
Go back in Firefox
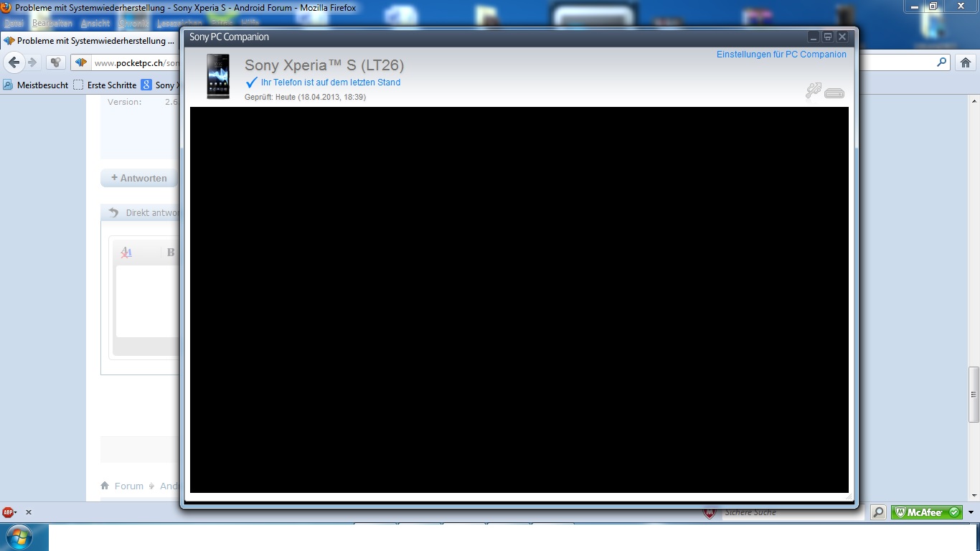click(14, 62)
